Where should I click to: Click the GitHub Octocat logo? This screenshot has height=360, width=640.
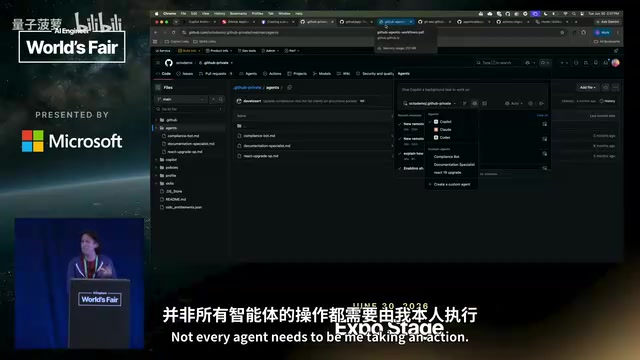[x=169, y=63]
